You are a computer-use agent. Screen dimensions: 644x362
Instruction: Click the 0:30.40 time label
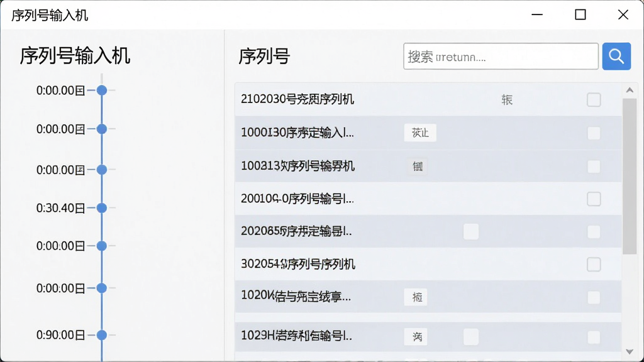click(60, 208)
